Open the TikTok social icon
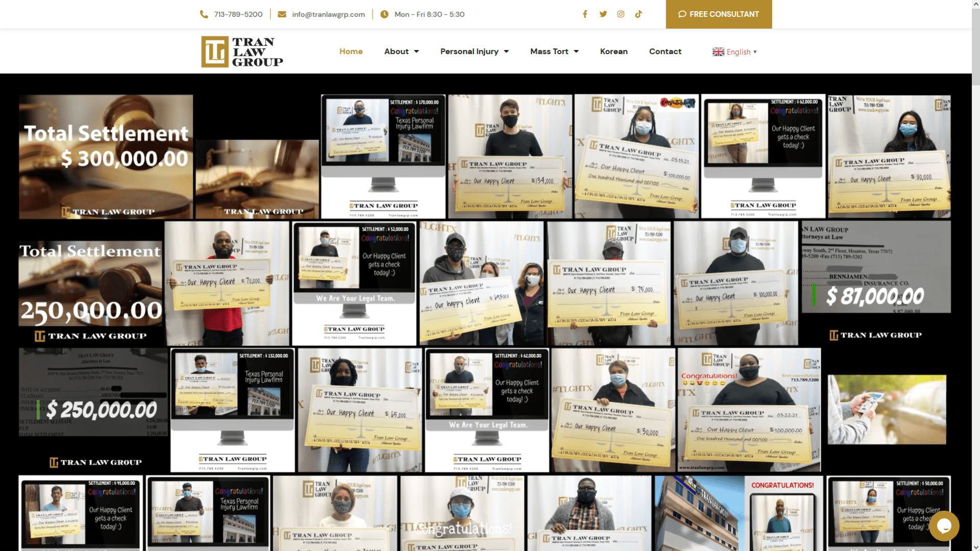Screen dimensions: 980x551 pos(639,14)
